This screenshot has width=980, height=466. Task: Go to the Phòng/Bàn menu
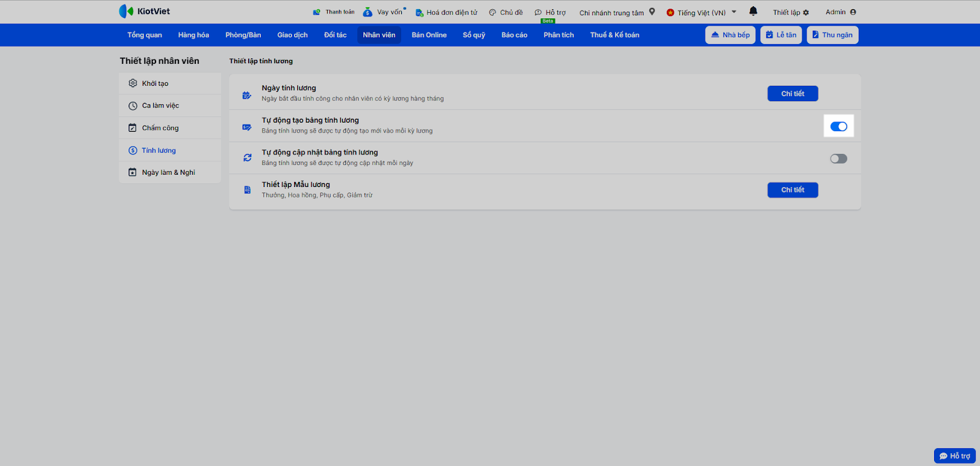coord(243,35)
